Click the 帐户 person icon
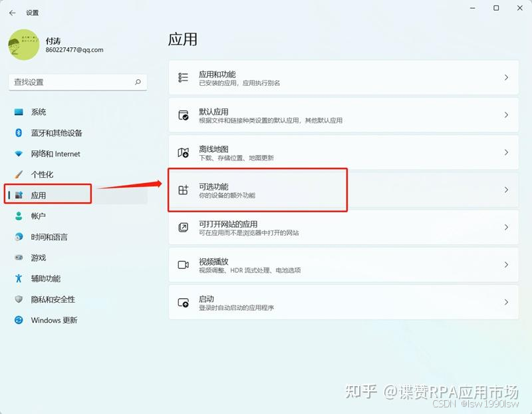Viewport: 532px width, 414px height. (19, 216)
